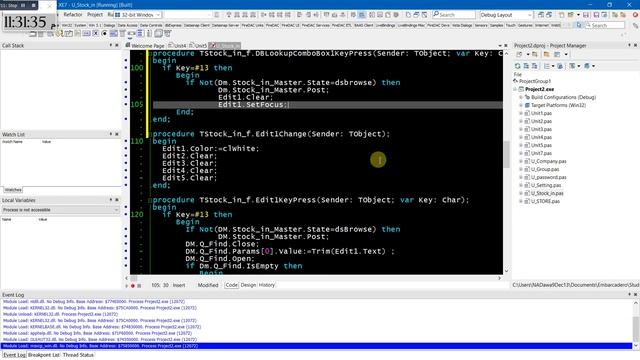Click the red record macro button

click(x=133, y=286)
